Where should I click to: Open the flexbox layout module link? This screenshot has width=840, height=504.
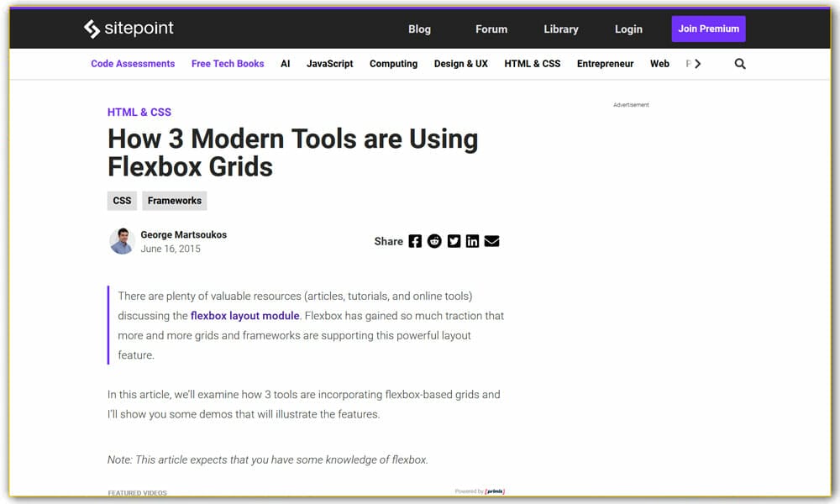[244, 316]
